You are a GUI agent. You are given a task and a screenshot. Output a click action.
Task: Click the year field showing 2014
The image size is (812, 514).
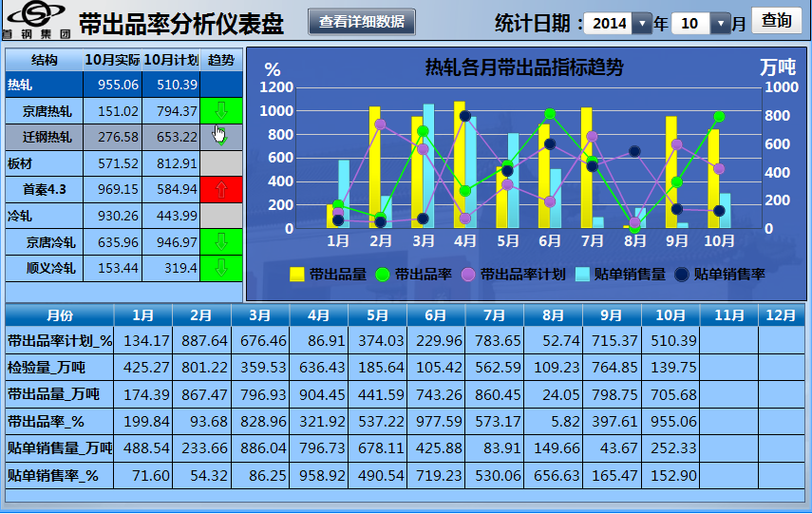609,24
